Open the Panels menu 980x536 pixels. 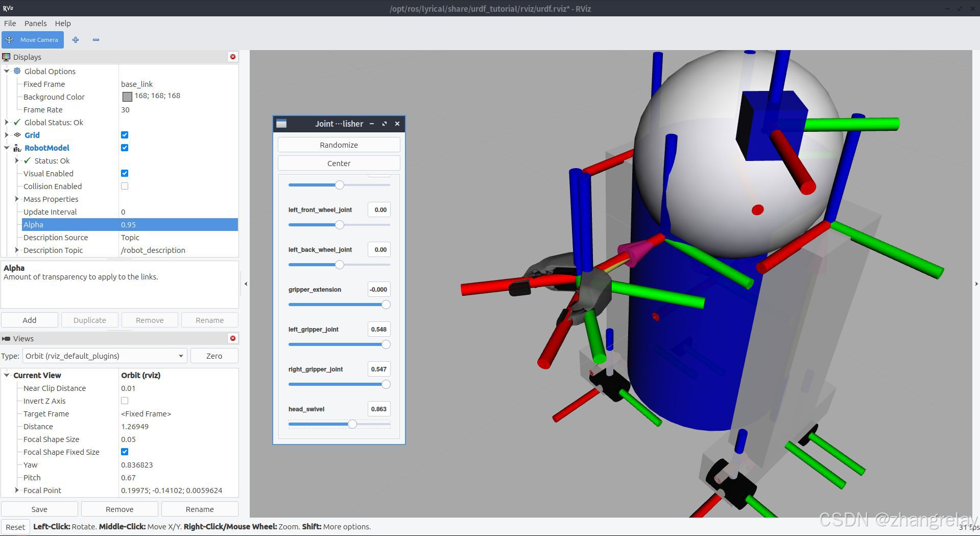click(35, 23)
